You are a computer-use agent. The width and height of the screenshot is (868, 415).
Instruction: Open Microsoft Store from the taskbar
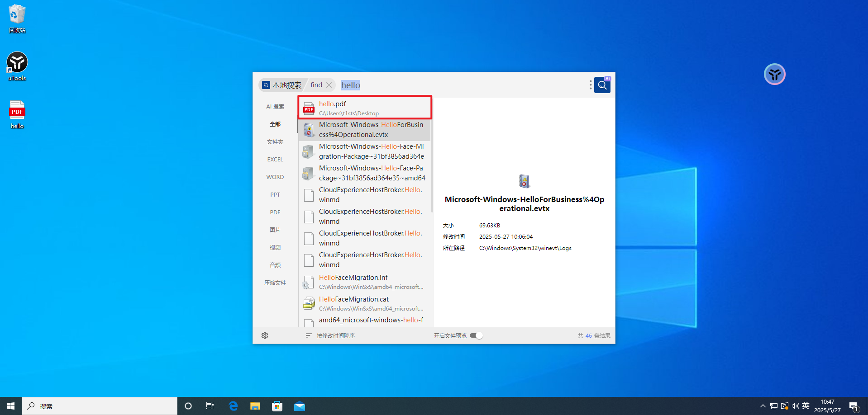(x=277, y=406)
